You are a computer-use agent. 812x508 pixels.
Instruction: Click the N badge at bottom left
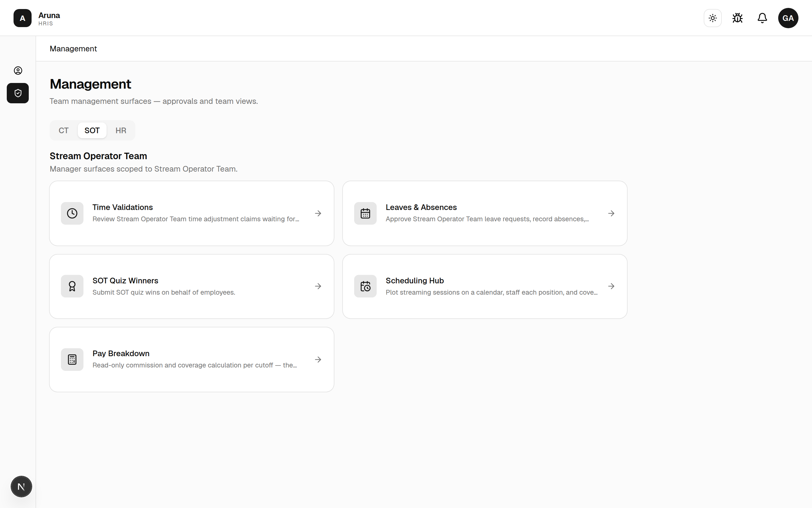[x=21, y=487]
